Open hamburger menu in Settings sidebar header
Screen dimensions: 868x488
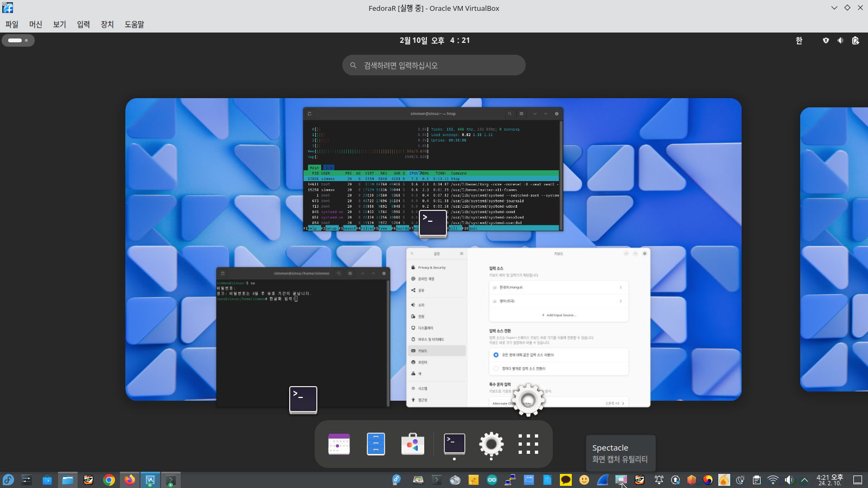click(462, 254)
